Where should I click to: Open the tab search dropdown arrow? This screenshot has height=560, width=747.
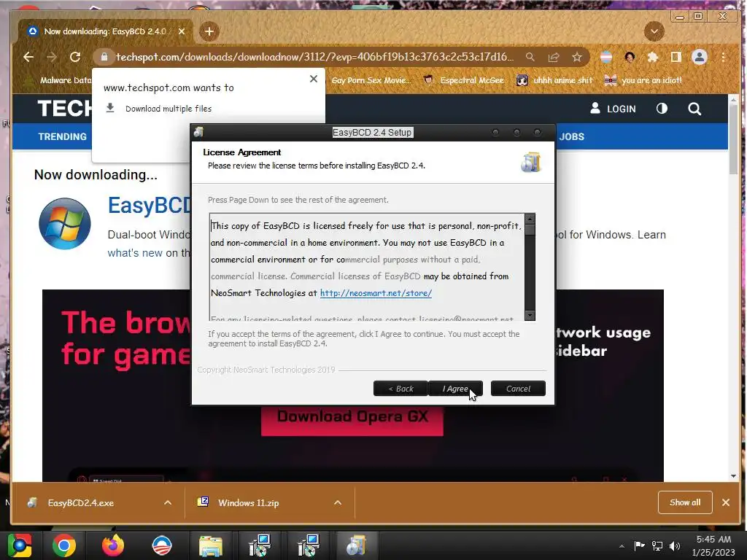(654, 31)
